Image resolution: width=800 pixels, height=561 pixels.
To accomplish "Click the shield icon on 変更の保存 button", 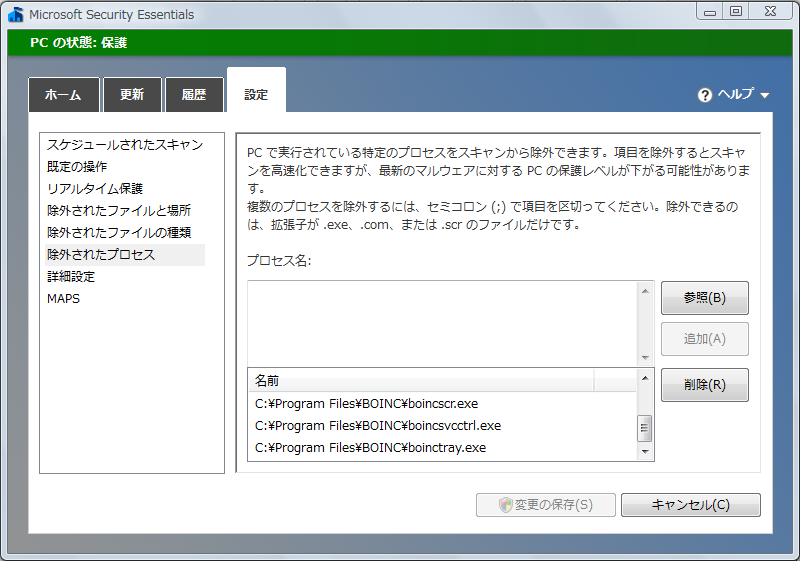I will [505, 505].
